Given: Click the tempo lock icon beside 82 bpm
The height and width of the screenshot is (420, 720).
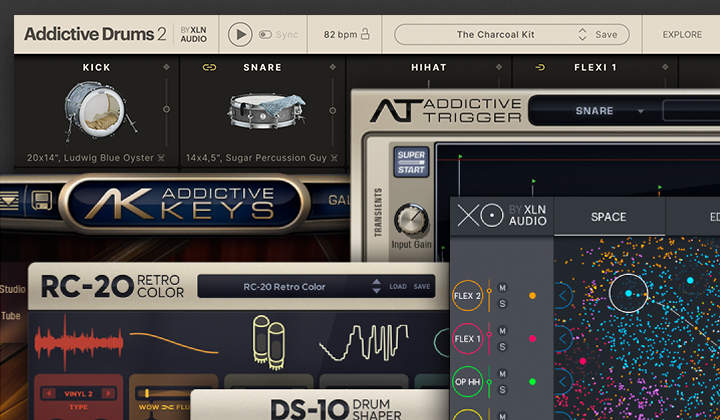Looking at the screenshot, I should coord(365,34).
